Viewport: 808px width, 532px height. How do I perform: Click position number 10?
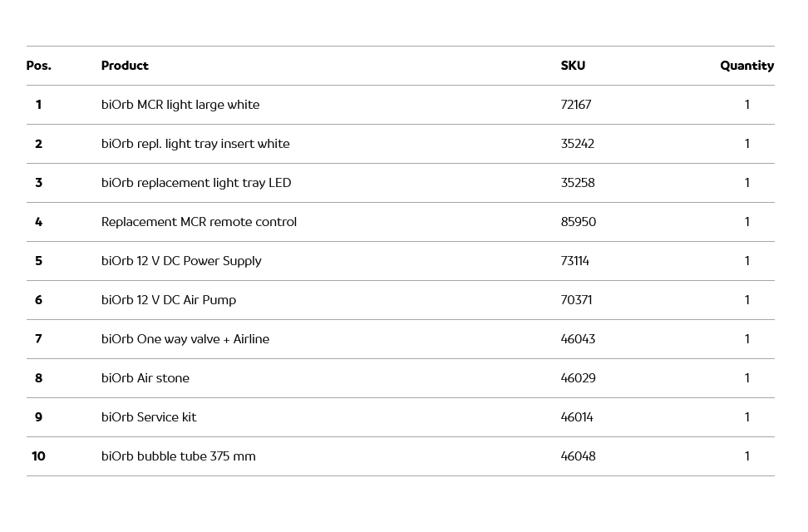[x=38, y=456]
